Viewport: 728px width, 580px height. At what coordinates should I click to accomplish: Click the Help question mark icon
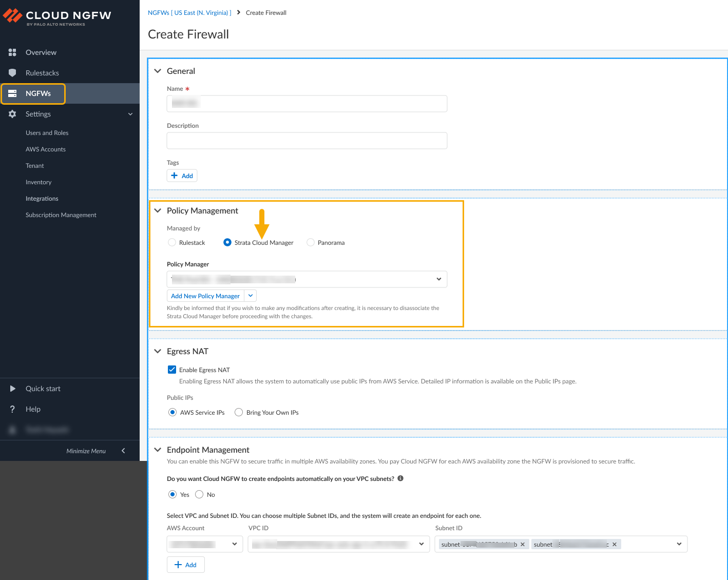pyautogui.click(x=12, y=409)
